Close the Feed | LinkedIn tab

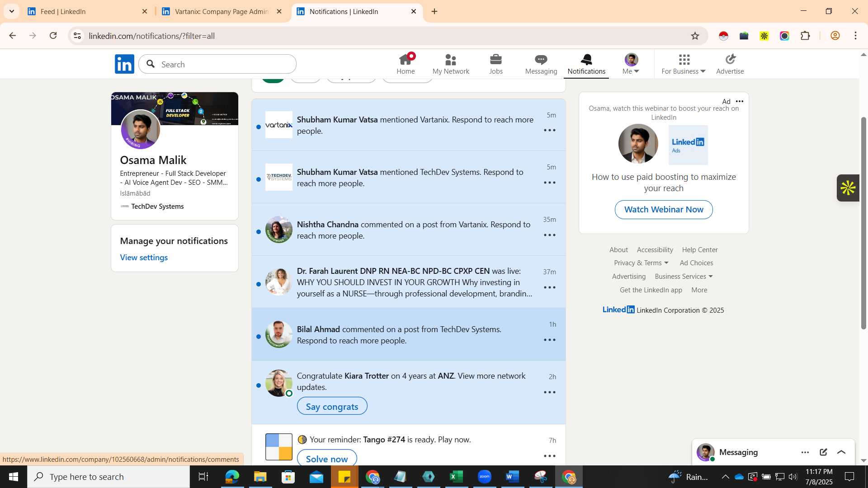tap(145, 11)
